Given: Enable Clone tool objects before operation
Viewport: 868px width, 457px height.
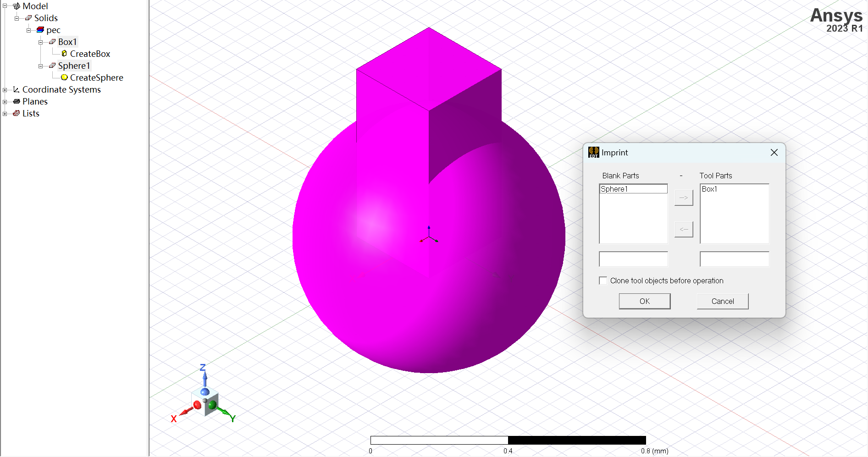Looking at the screenshot, I should [x=603, y=281].
